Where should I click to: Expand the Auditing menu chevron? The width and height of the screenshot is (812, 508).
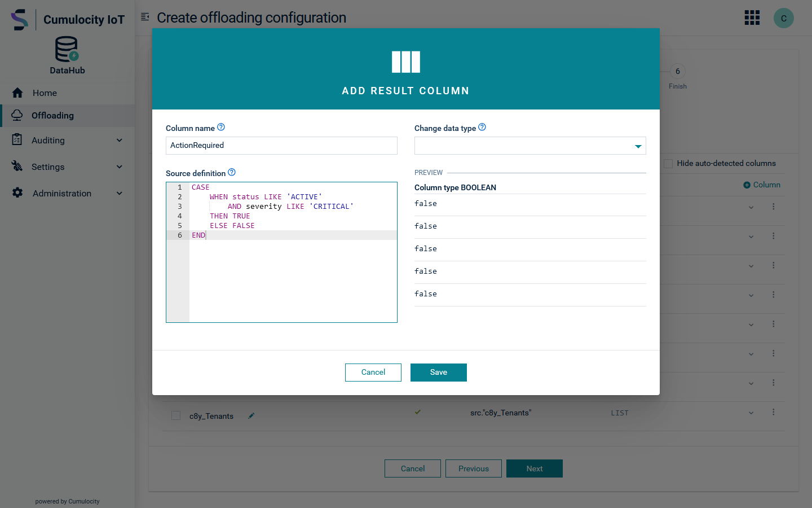[120, 140]
